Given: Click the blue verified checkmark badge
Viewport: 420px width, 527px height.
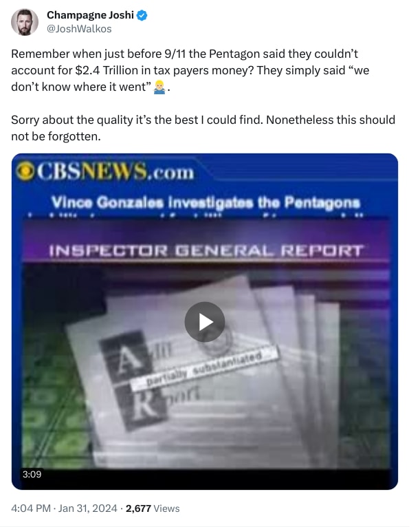Looking at the screenshot, I should point(142,15).
